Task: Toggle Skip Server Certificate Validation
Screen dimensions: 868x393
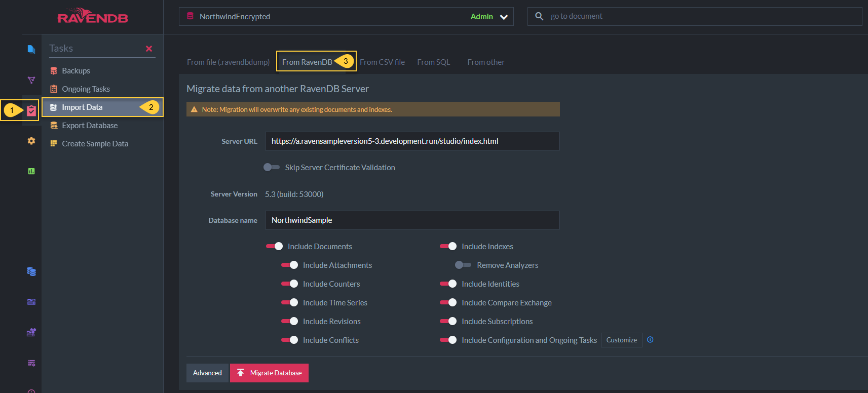Action: point(272,167)
